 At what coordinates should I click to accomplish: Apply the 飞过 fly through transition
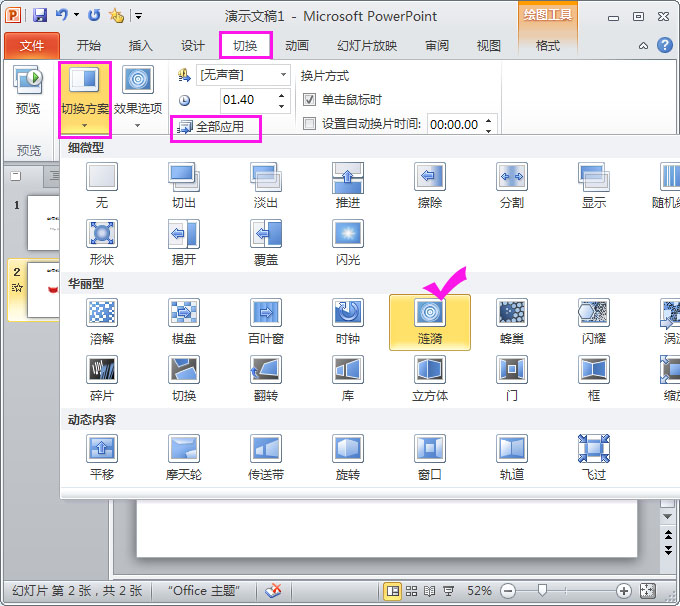pyautogui.click(x=594, y=458)
